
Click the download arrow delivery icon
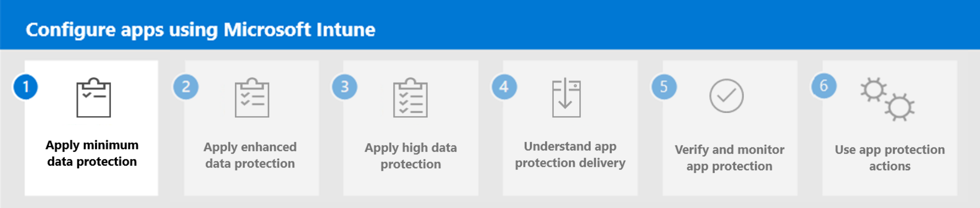pyautogui.click(x=566, y=98)
